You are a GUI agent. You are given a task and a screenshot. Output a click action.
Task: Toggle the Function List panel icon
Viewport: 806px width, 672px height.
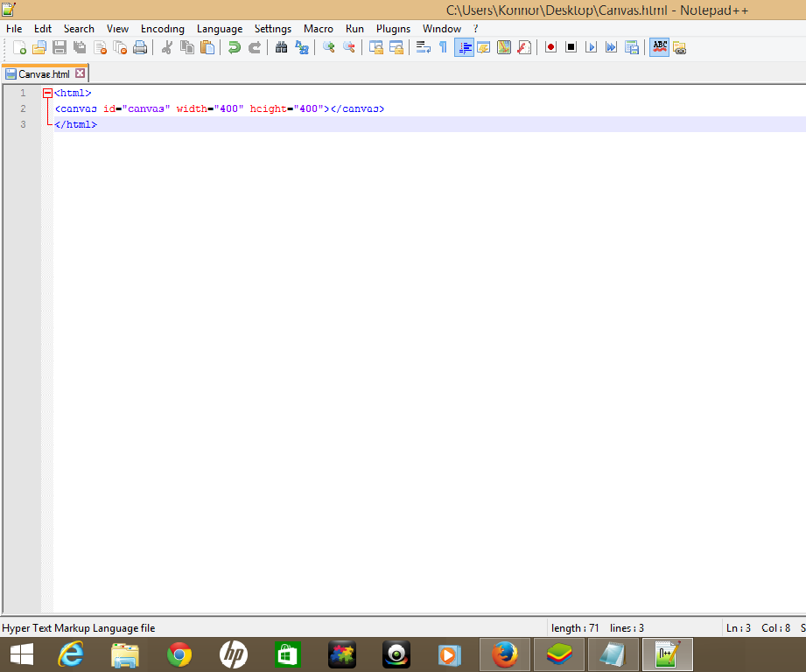524,48
